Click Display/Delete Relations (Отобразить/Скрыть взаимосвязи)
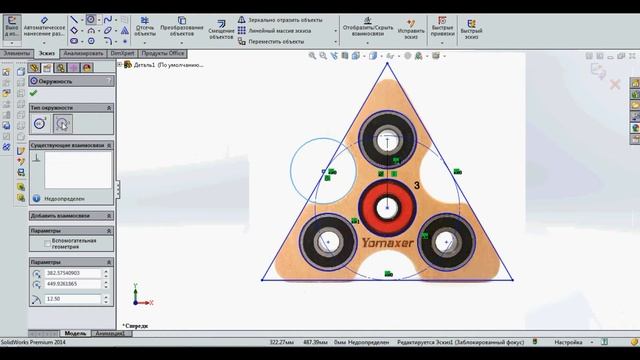 tap(368, 27)
